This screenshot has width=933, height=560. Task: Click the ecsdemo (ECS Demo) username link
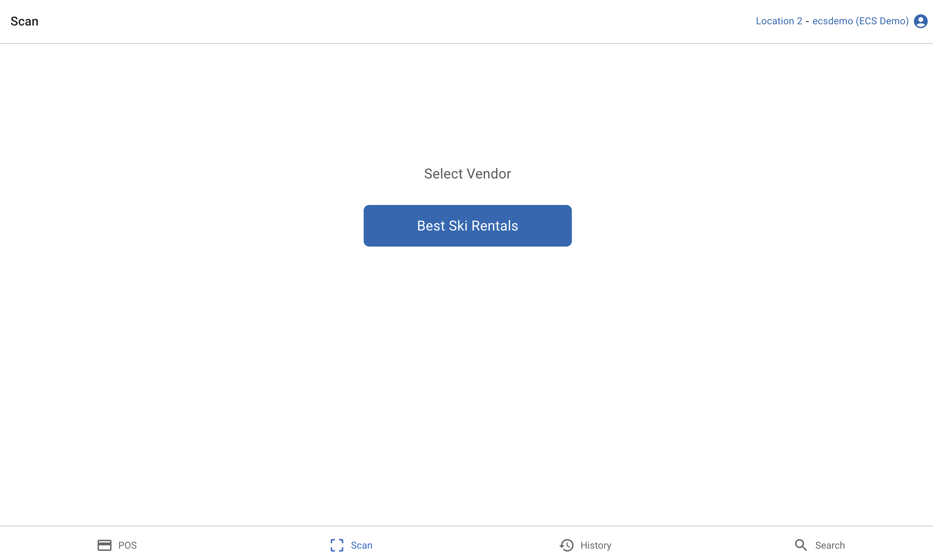[860, 21]
